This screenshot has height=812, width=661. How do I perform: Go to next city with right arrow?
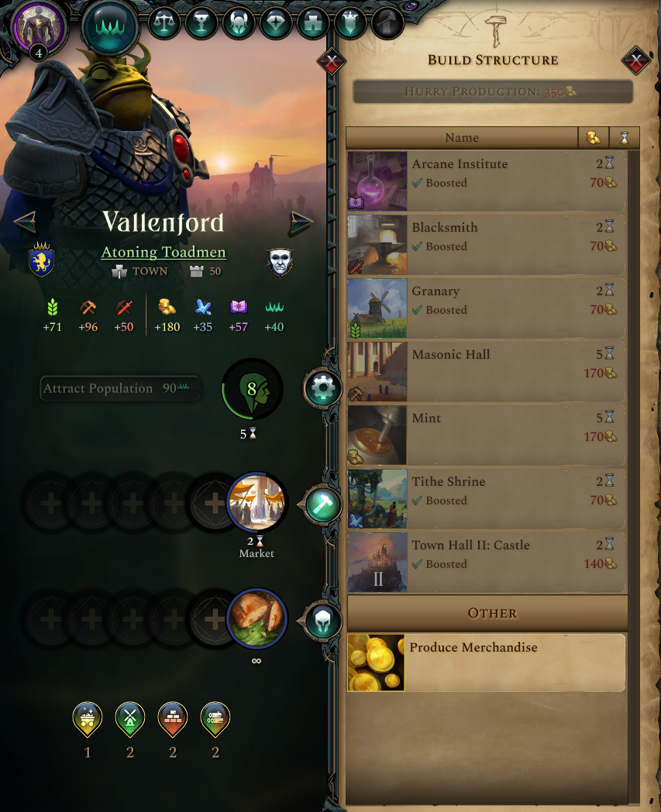pyautogui.click(x=301, y=222)
